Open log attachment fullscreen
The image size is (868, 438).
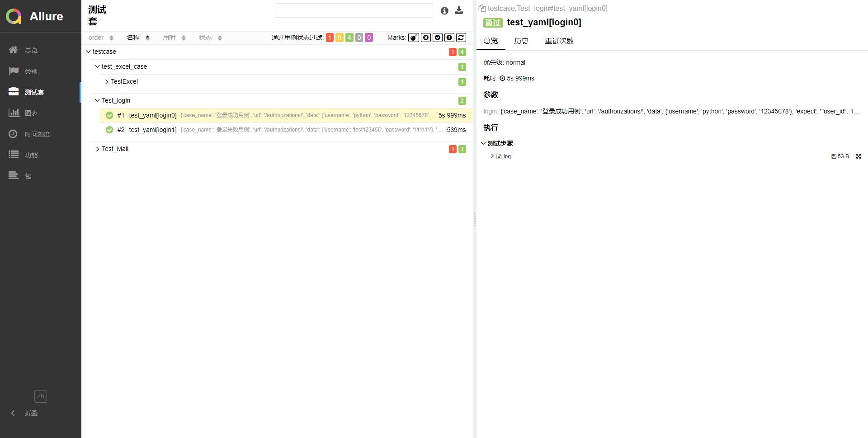tap(859, 156)
